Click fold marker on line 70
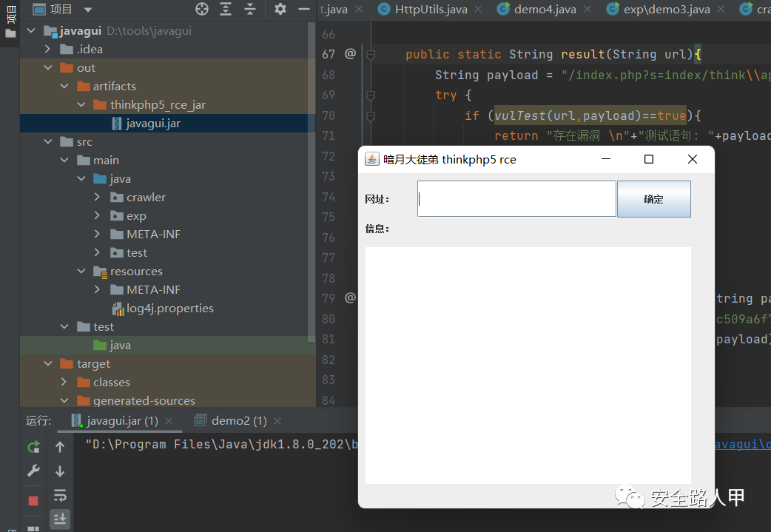This screenshot has width=771, height=532. tap(371, 116)
